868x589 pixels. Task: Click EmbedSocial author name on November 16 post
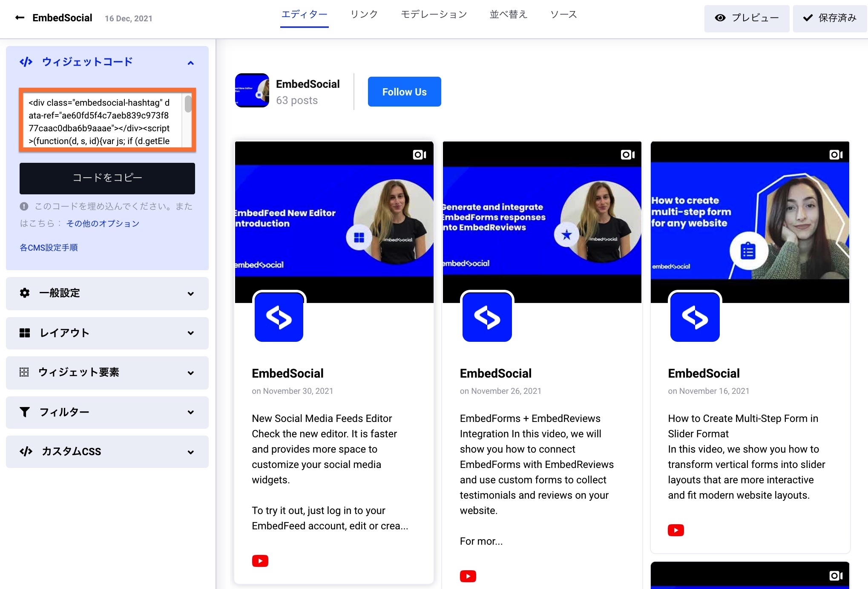point(704,374)
